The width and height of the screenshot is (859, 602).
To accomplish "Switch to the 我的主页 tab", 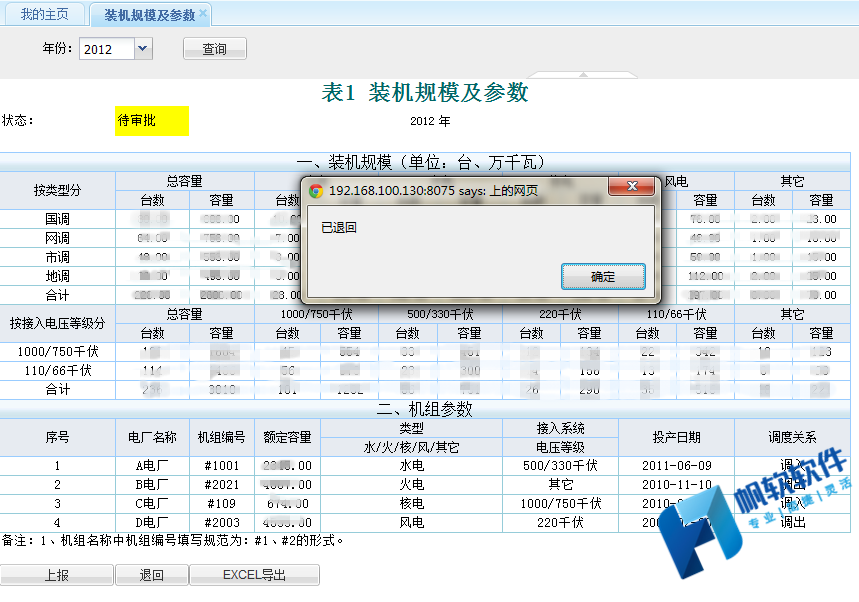I will (x=44, y=14).
